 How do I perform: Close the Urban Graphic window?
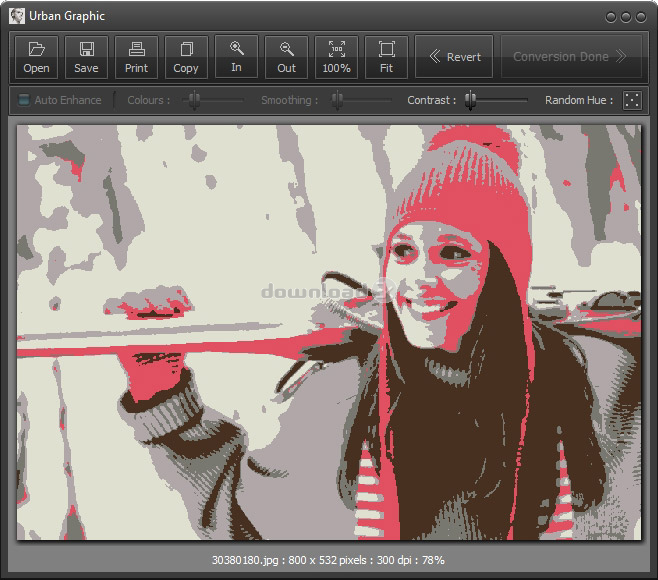click(641, 17)
